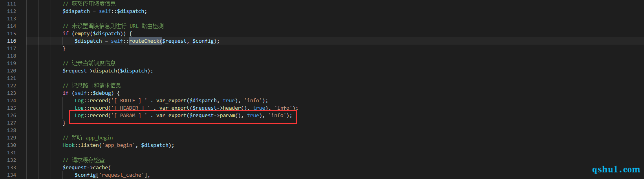
Task: Click the comment '// 未设置调度信息则进行 URL 路由检测'
Action: click(x=113, y=26)
